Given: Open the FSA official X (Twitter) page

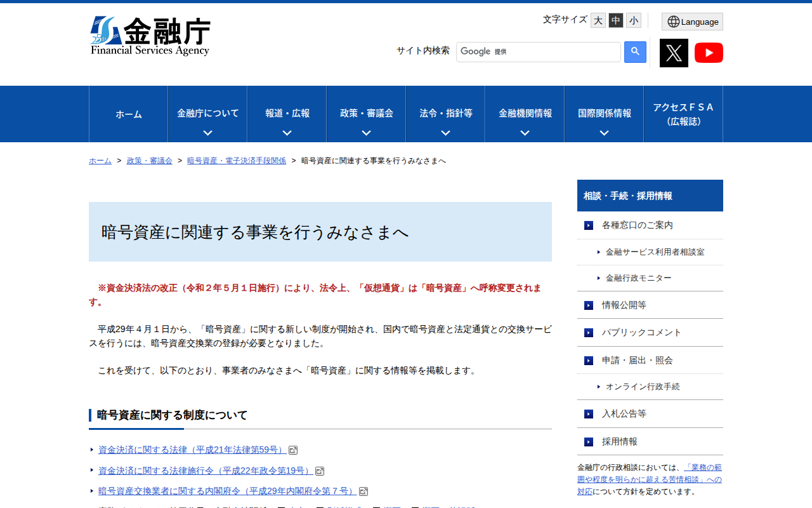Looking at the screenshot, I should click(673, 53).
